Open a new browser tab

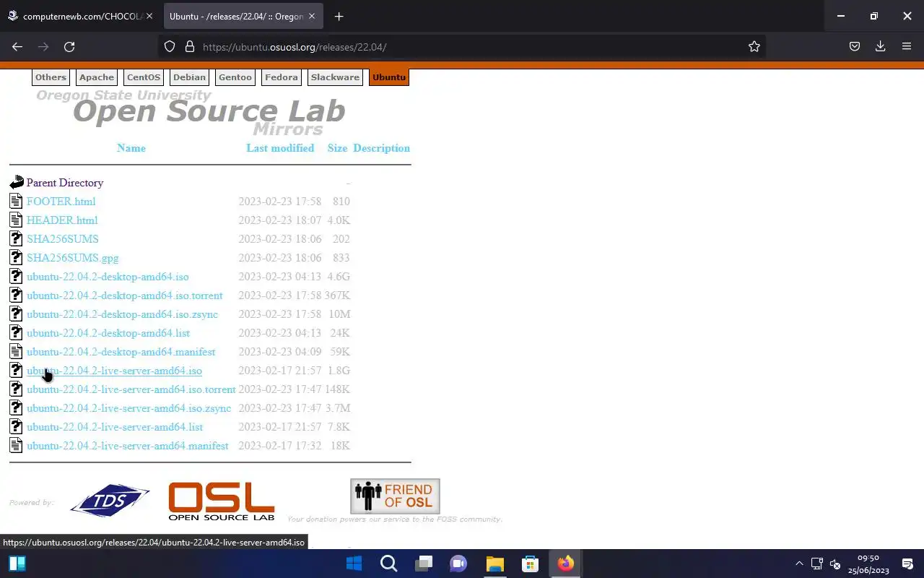339,16
